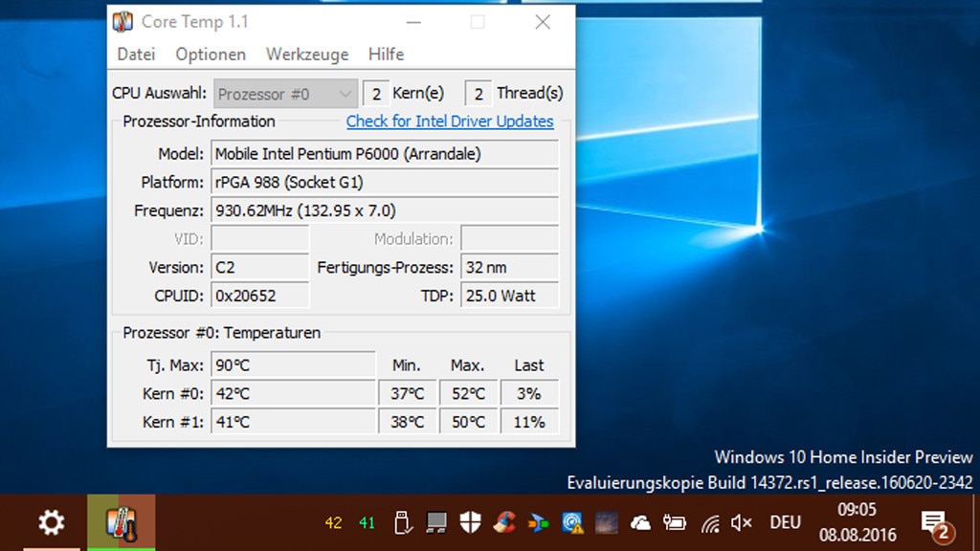This screenshot has height=551, width=980.
Task: Click battery power tray icon
Action: click(x=675, y=522)
